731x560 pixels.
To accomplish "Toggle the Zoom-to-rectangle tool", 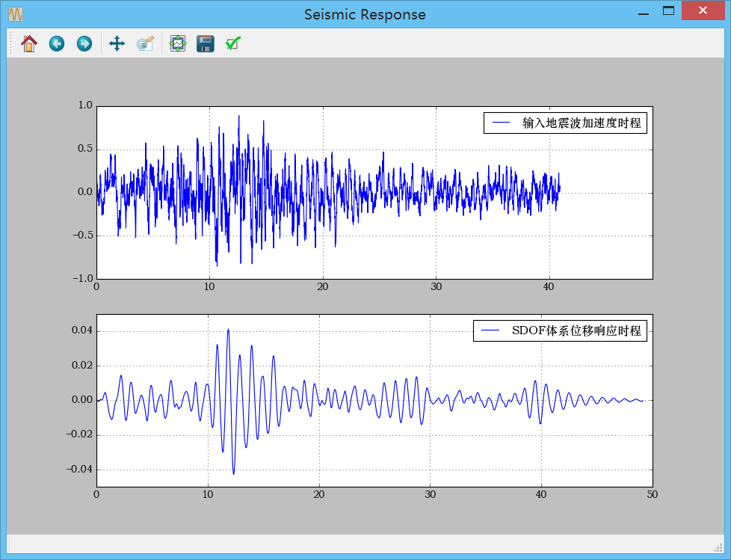I will point(145,44).
